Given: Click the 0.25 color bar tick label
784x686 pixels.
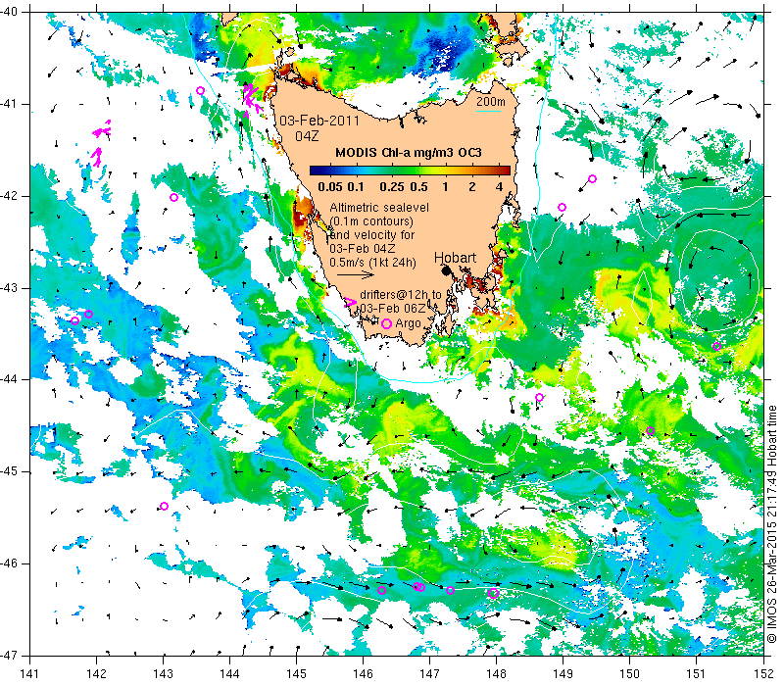Looking at the screenshot, I should click(x=391, y=187).
